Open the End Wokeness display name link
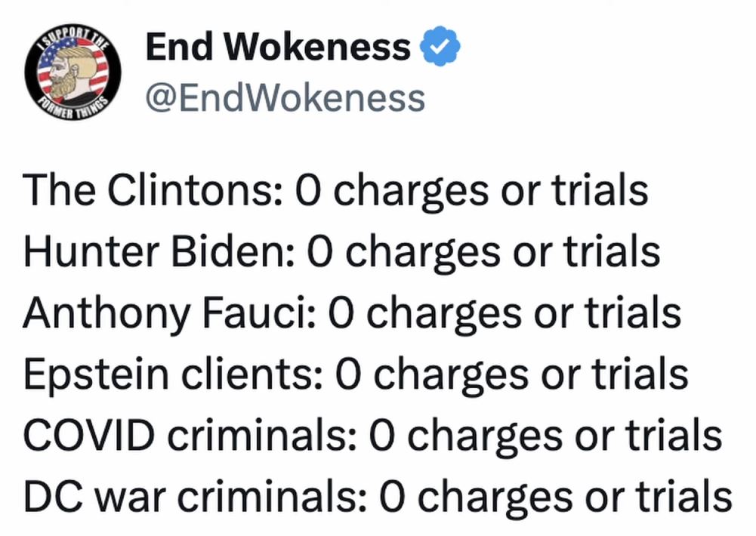Screen dimensions: 756x536 278,47
